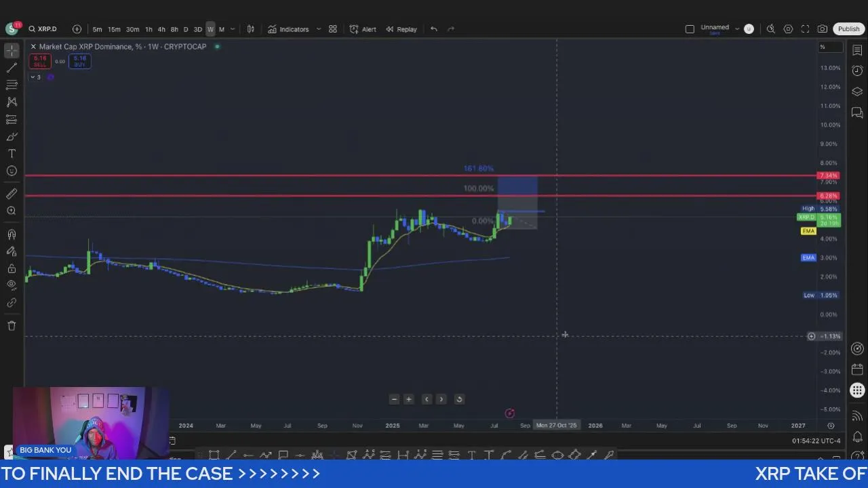This screenshot has width=868, height=488.
Task: Take a chart snapshot with camera icon
Action: tap(823, 29)
